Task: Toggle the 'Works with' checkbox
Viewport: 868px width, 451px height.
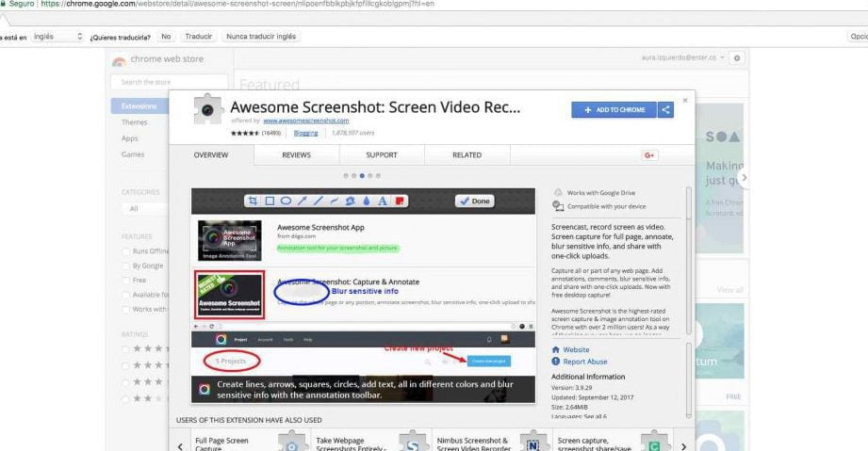Action: (x=125, y=310)
